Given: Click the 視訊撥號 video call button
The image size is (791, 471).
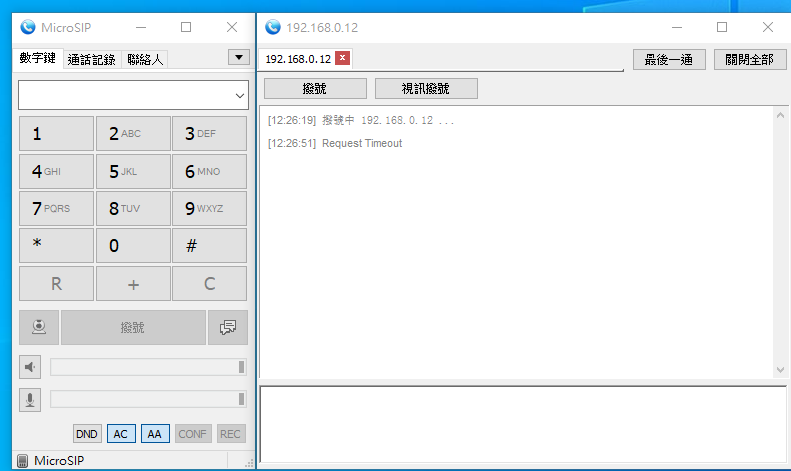Looking at the screenshot, I should (x=426, y=89).
